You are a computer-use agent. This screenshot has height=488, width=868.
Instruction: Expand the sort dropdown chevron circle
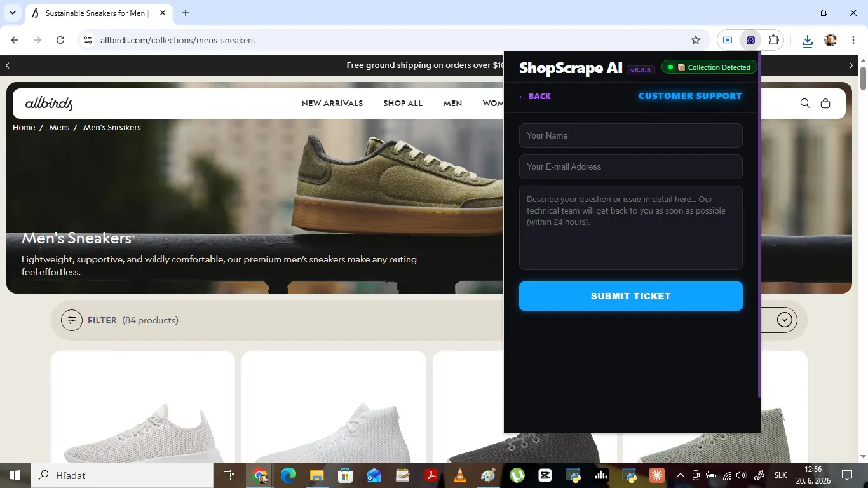click(x=785, y=320)
